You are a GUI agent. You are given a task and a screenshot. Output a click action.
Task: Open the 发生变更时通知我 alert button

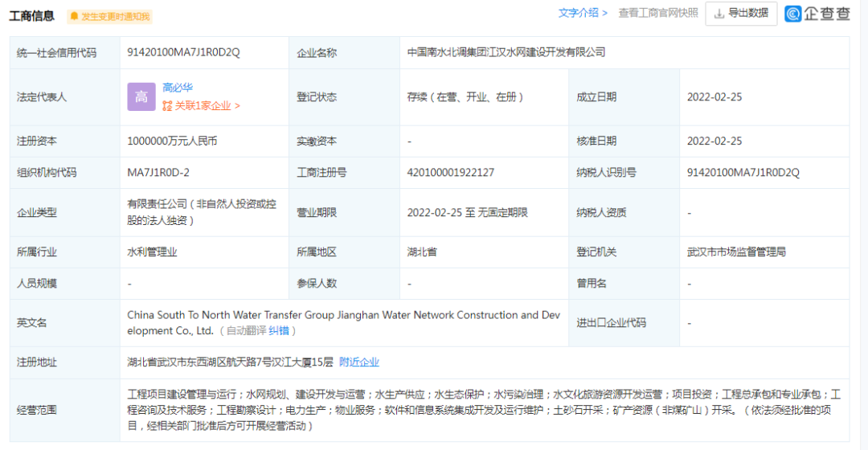point(109,16)
